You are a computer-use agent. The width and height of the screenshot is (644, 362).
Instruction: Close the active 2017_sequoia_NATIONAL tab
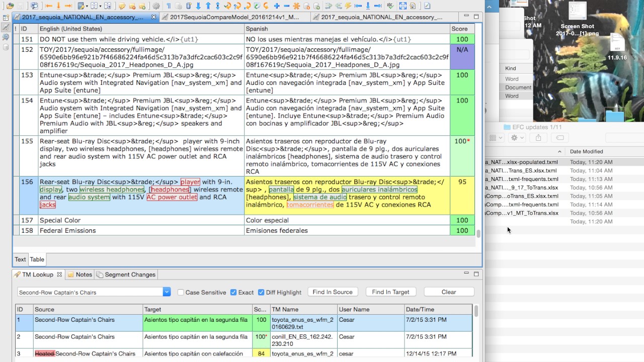pyautogui.click(x=153, y=17)
